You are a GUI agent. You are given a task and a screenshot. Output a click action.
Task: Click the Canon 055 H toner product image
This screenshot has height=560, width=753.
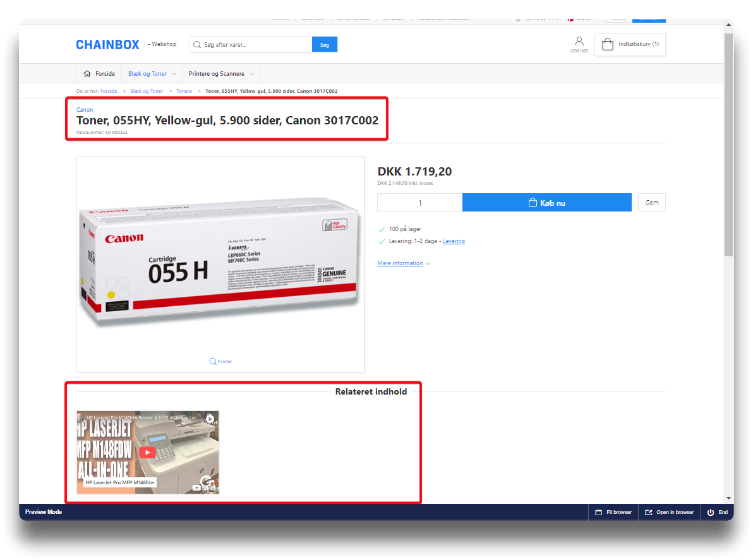[220, 264]
